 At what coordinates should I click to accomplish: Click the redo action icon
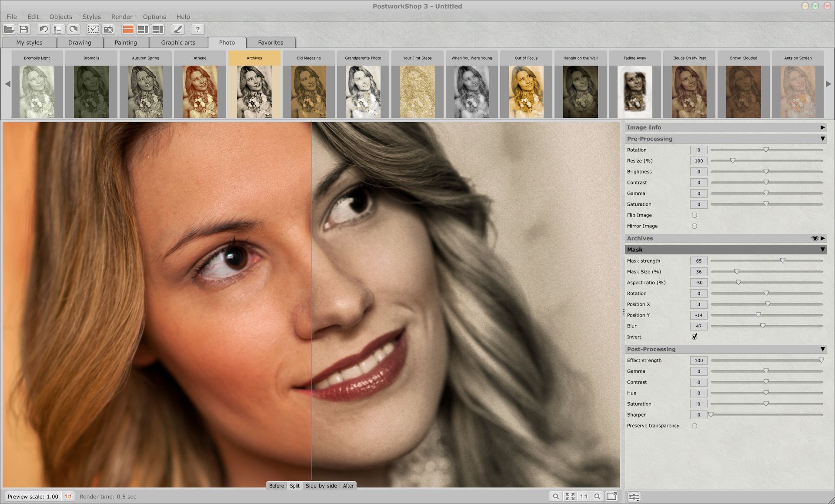click(73, 30)
